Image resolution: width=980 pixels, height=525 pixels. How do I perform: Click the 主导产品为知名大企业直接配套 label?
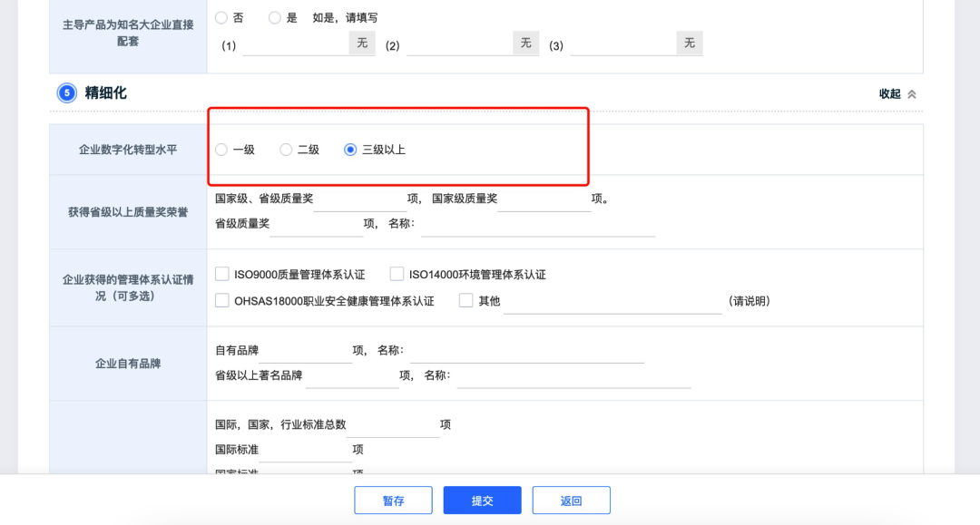(128, 33)
